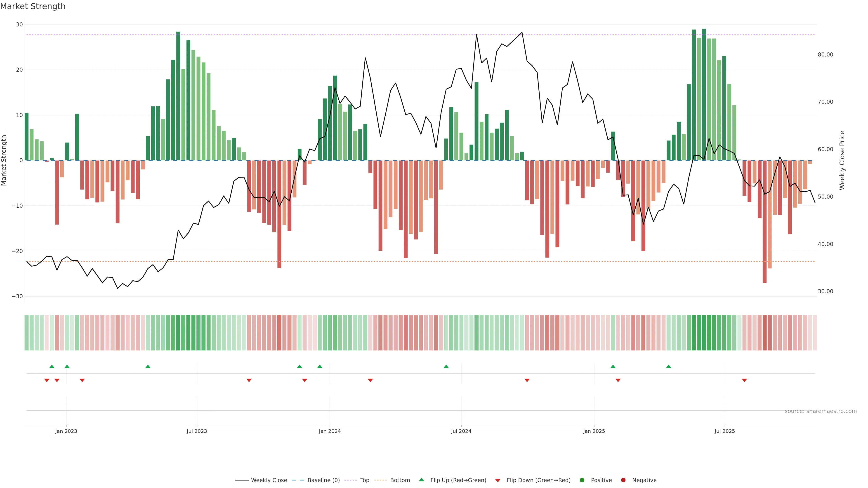The width and height of the screenshot is (868, 488).
Task: Click the Weekly Close Price axis title
Action: 842,160
